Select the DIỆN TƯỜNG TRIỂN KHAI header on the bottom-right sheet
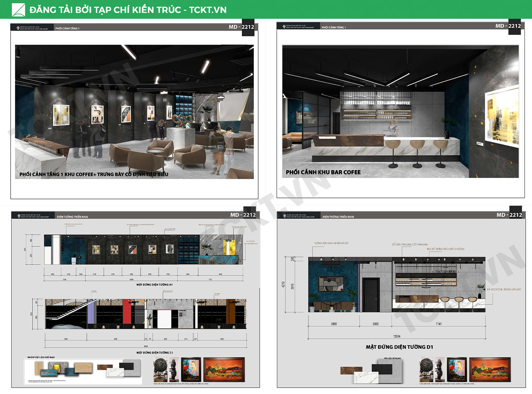 coord(338,217)
